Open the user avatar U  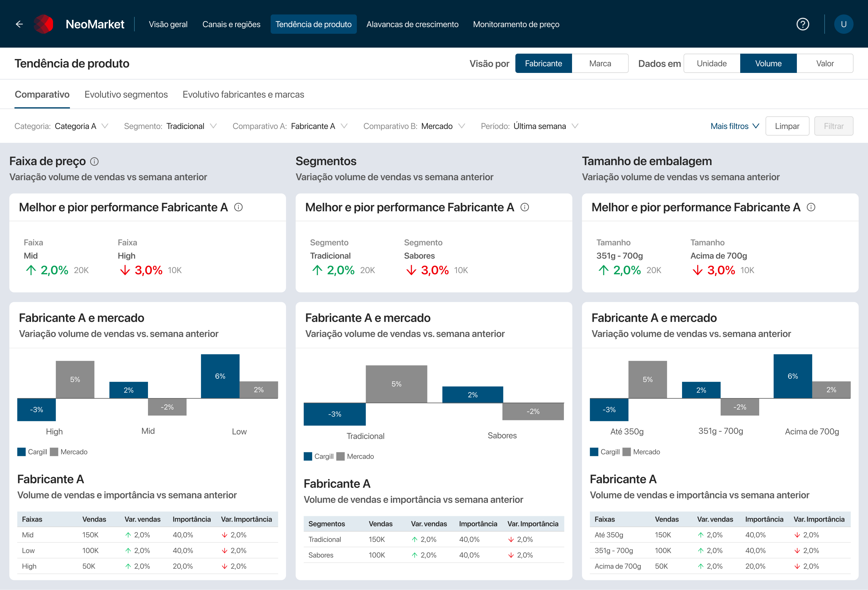[x=843, y=24]
